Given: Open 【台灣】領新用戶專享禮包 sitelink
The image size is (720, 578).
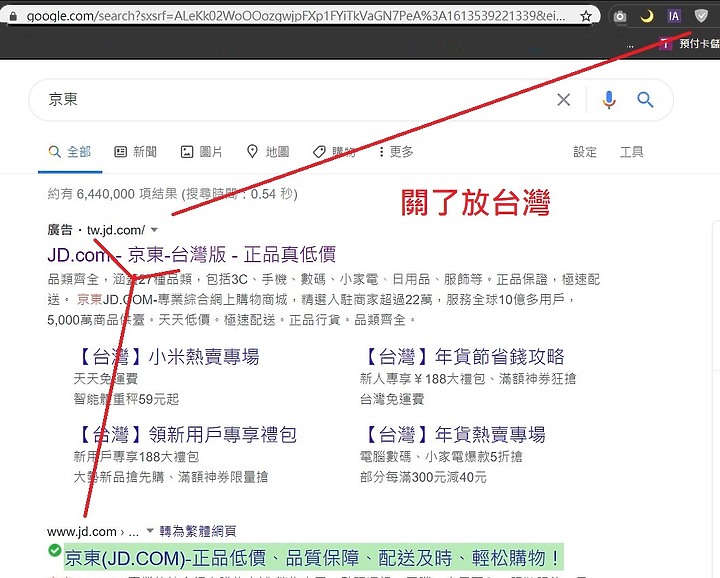Looking at the screenshot, I should click(x=187, y=435).
